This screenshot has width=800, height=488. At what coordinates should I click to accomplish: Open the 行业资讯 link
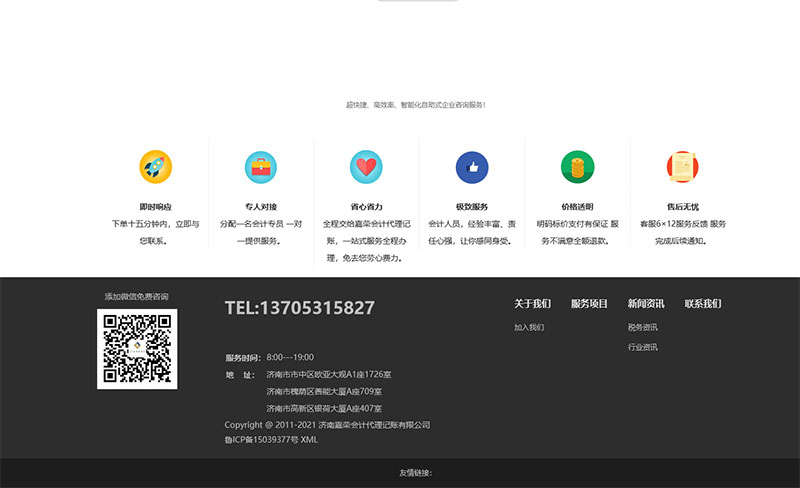643,347
